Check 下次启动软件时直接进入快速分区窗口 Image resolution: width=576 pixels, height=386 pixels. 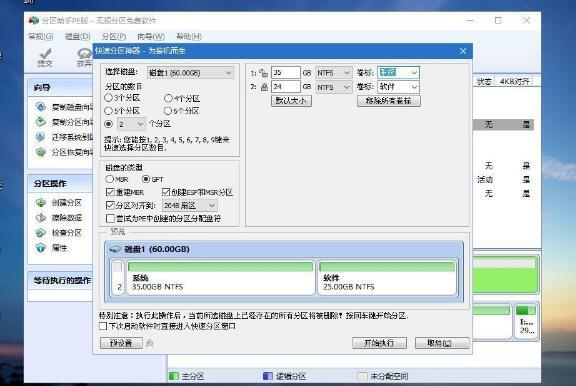(103, 326)
